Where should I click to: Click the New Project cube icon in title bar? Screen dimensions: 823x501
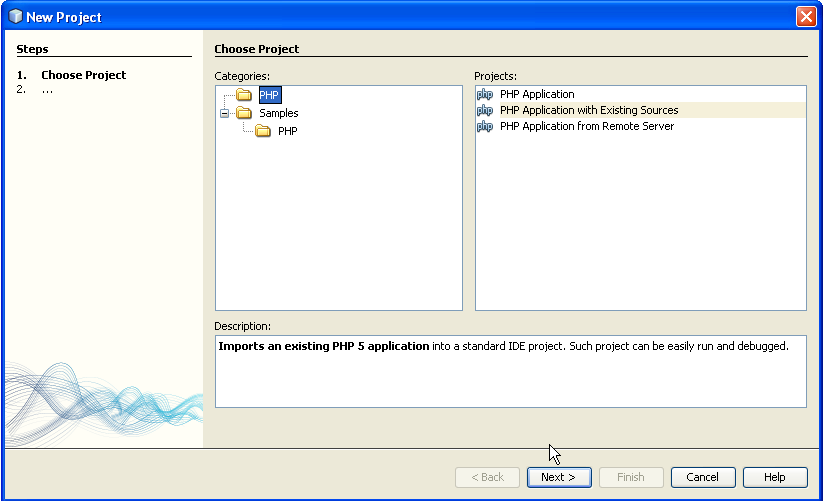(16, 17)
